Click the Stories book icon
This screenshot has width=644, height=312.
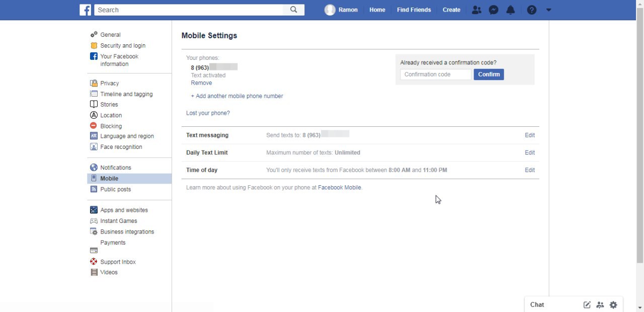click(x=94, y=104)
